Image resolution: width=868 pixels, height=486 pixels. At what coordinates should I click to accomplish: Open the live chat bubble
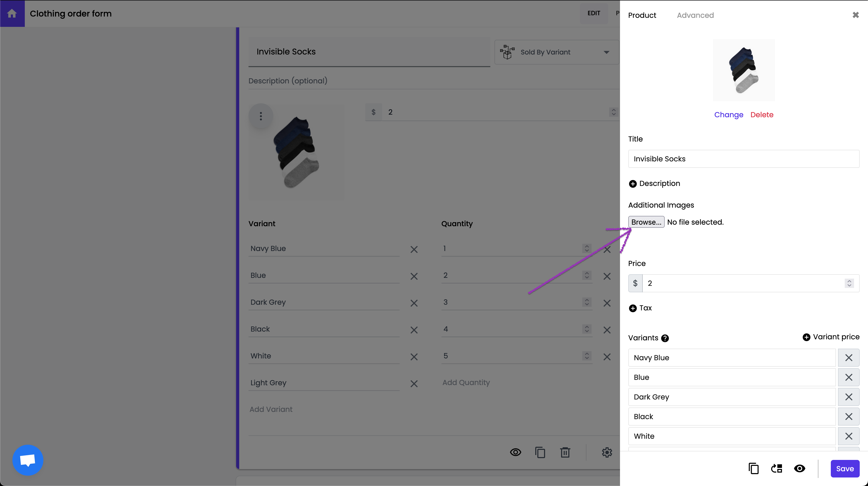coord(28,460)
